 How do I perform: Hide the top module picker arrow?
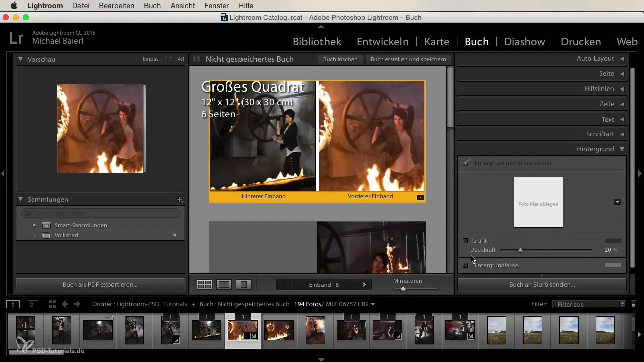tap(321, 26)
